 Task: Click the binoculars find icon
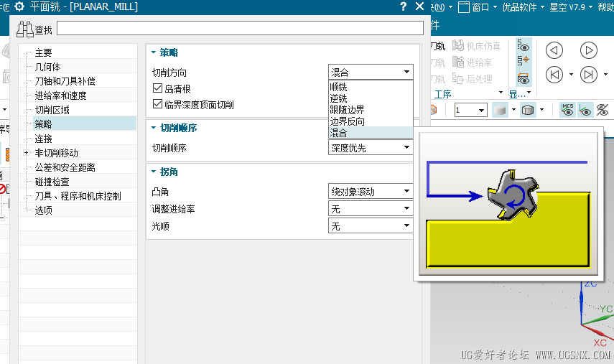point(25,29)
